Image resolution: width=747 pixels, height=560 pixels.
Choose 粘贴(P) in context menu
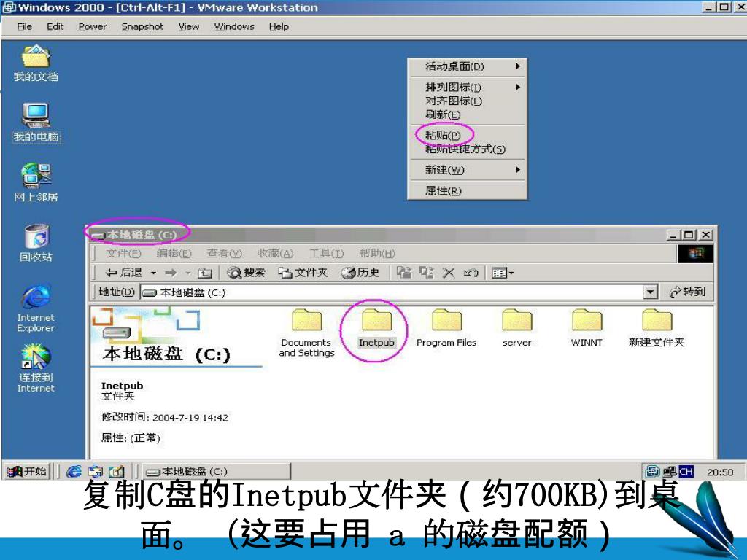[x=468, y=135]
